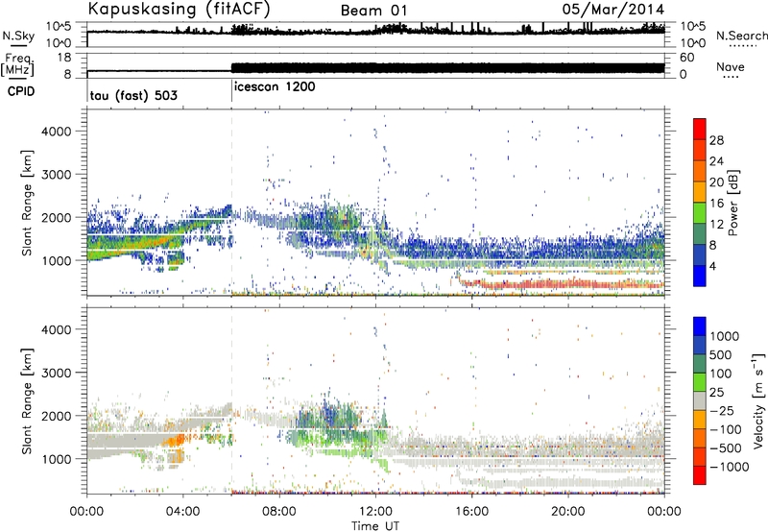This screenshot has width=768, height=532.
Task: Click the CPID row label
Action: coord(21,91)
